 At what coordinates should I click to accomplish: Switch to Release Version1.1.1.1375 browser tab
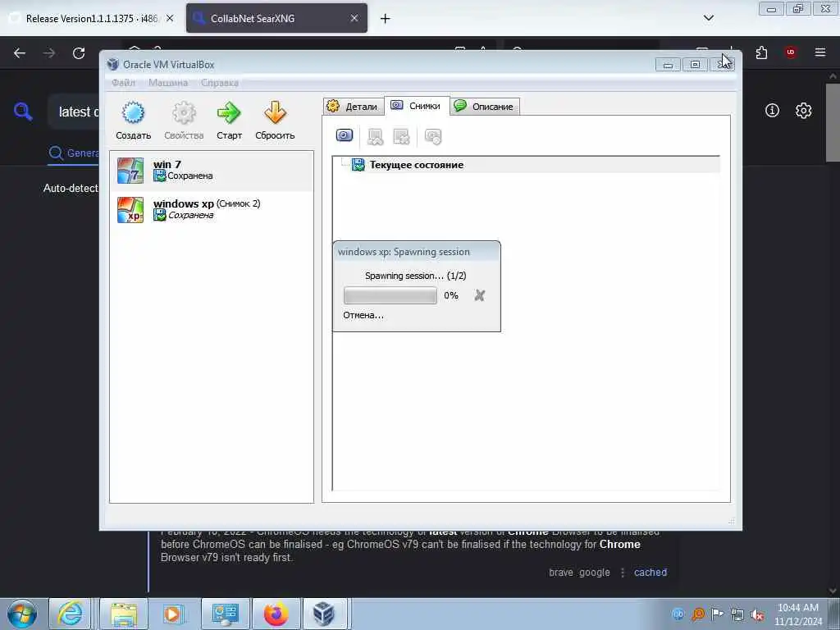(x=92, y=18)
